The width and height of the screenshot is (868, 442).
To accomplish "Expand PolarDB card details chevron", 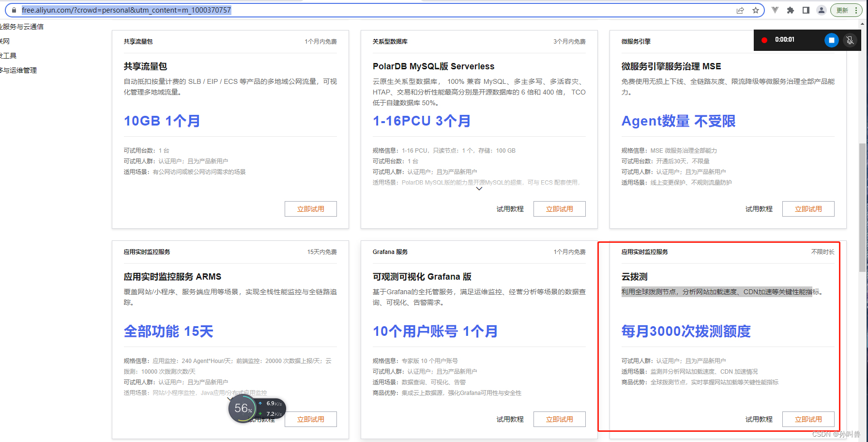I will point(479,189).
